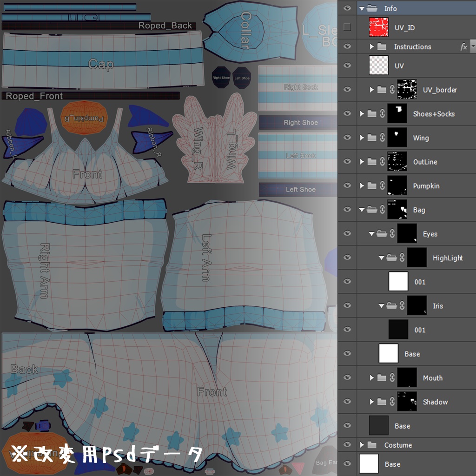The image size is (476, 476).
Task: Hide the UV_border group
Action: [x=347, y=89]
